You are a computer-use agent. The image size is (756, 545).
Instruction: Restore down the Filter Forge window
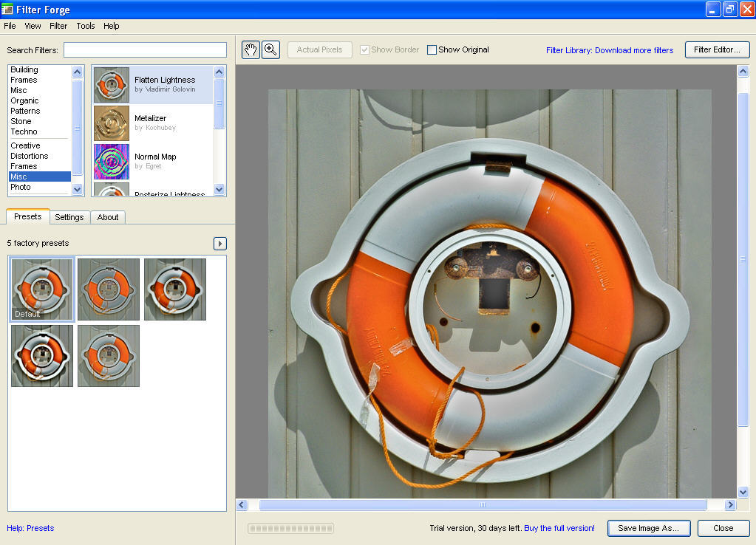pyautogui.click(x=730, y=9)
